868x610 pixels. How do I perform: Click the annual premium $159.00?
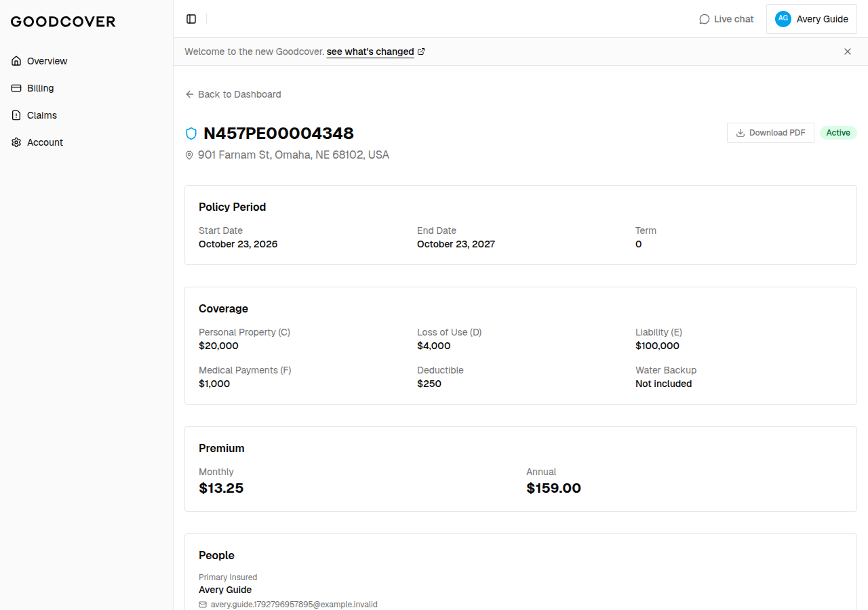pos(554,488)
